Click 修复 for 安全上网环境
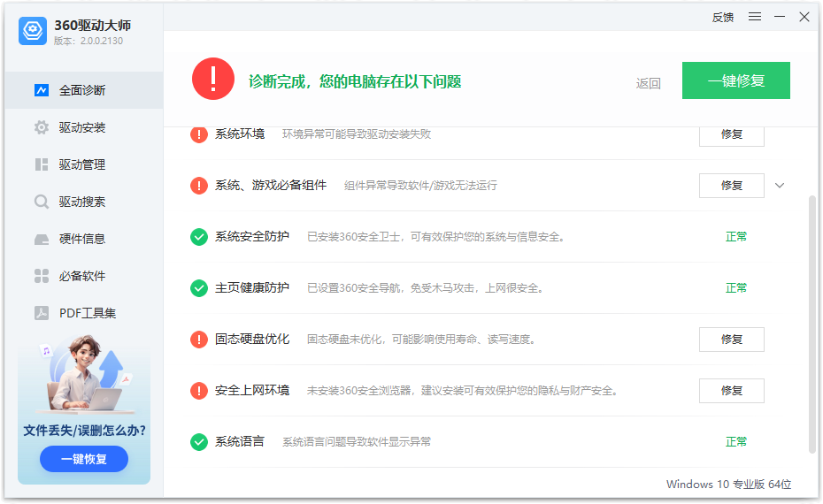The width and height of the screenshot is (823, 504). (x=732, y=391)
